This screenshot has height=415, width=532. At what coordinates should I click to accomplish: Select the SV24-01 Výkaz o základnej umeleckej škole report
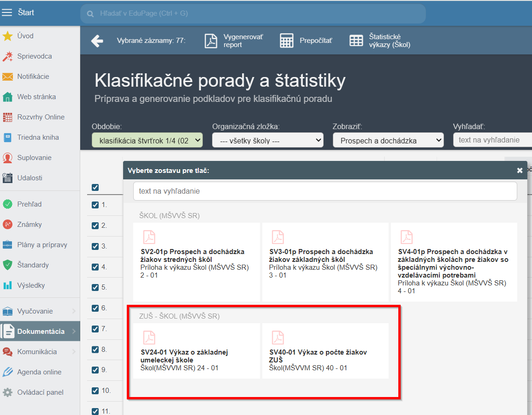(x=196, y=351)
